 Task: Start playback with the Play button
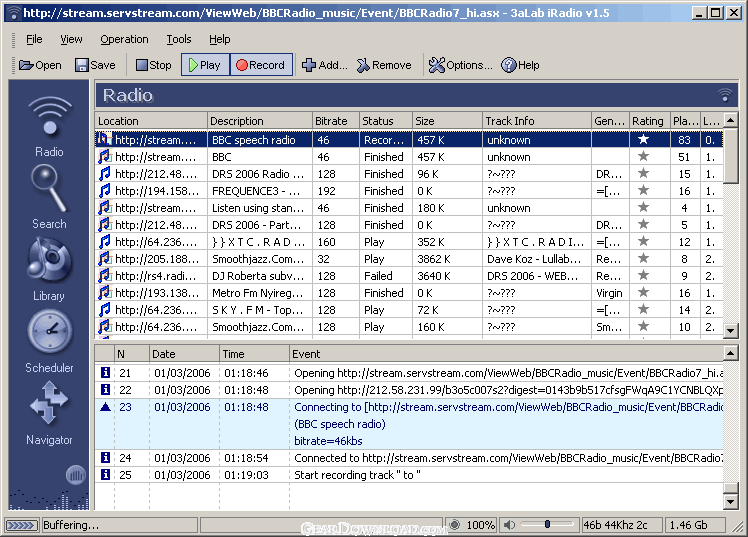tap(205, 65)
